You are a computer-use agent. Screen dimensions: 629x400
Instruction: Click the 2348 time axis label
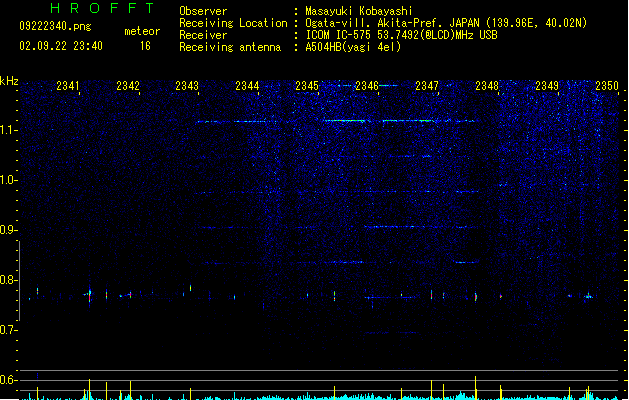pyautogui.click(x=487, y=86)
